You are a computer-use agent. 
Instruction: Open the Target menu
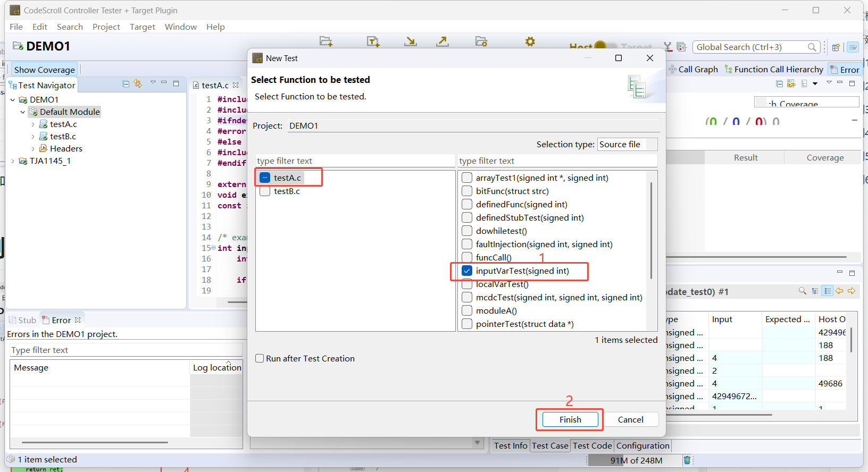click(143, 27)
